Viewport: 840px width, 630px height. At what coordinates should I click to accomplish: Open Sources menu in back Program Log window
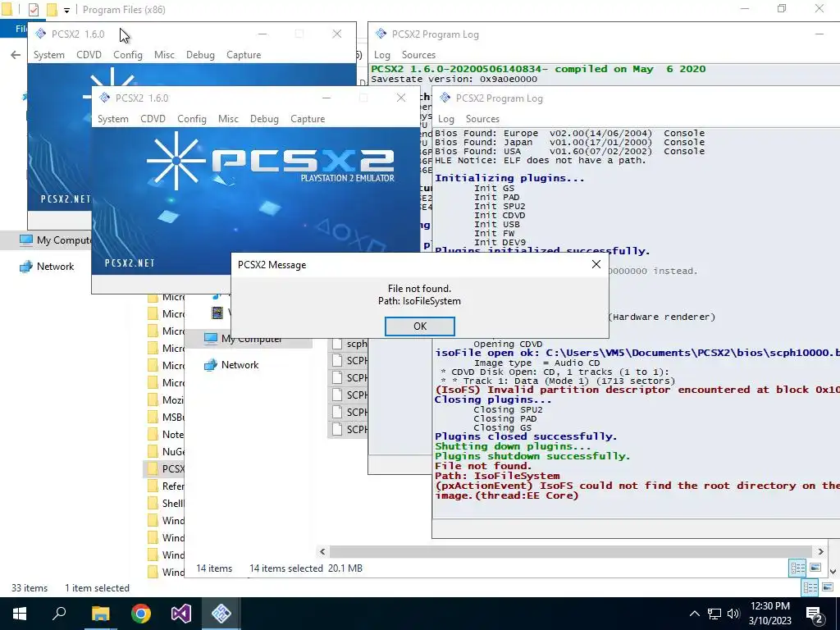point(418,55)
